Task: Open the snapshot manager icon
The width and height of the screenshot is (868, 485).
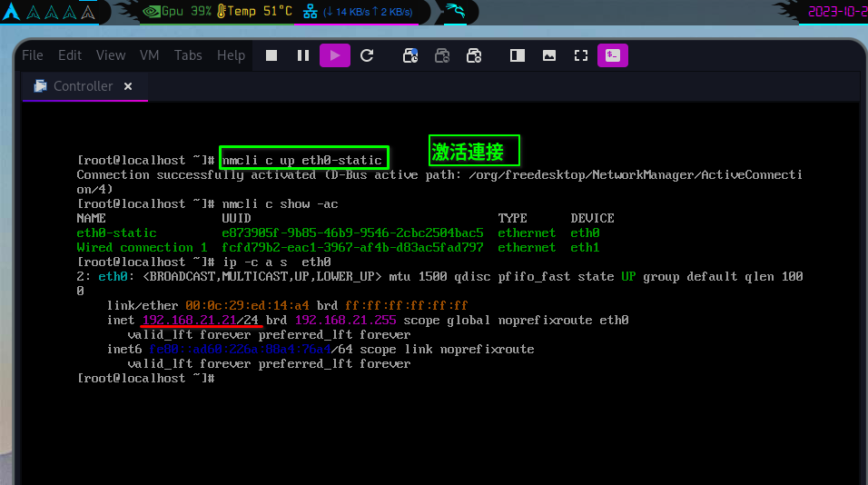Action: click(x=474, y=55)
